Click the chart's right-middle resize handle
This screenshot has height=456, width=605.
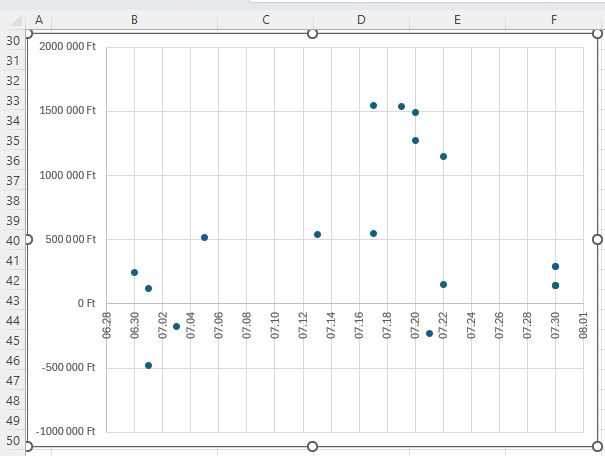598,239
